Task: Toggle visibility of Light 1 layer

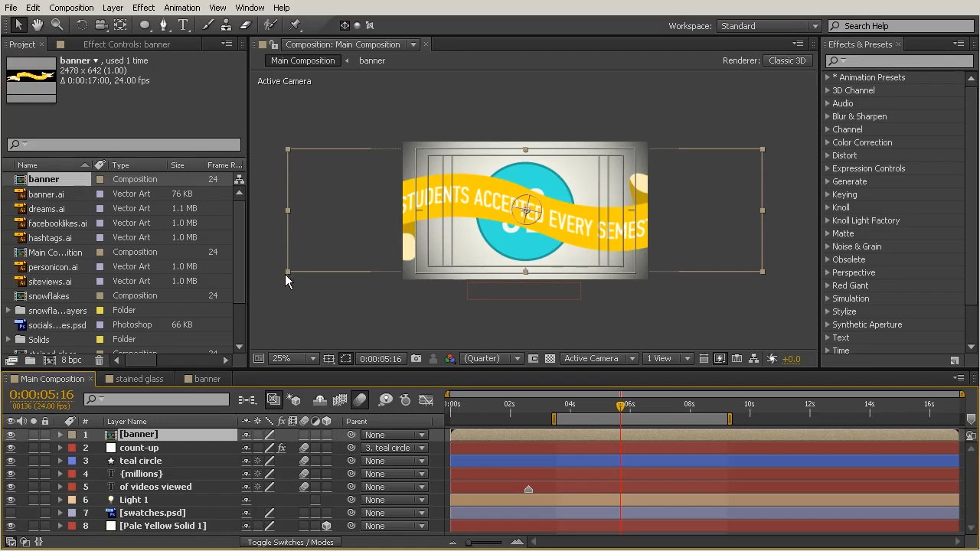Action: click(x=11, y=500)
